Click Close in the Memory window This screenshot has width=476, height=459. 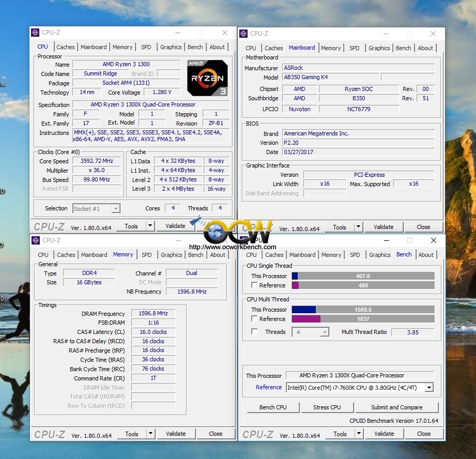(216, 434)
